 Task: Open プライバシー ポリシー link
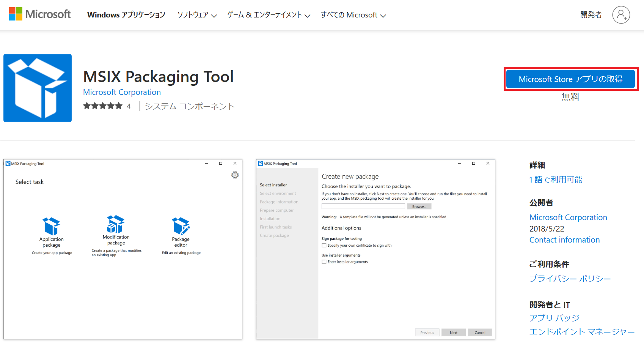[570, 279]
